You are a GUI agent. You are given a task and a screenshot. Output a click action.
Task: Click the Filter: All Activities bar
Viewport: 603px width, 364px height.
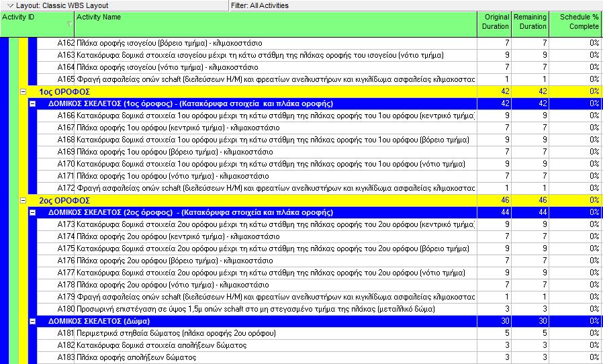(416, 5)
